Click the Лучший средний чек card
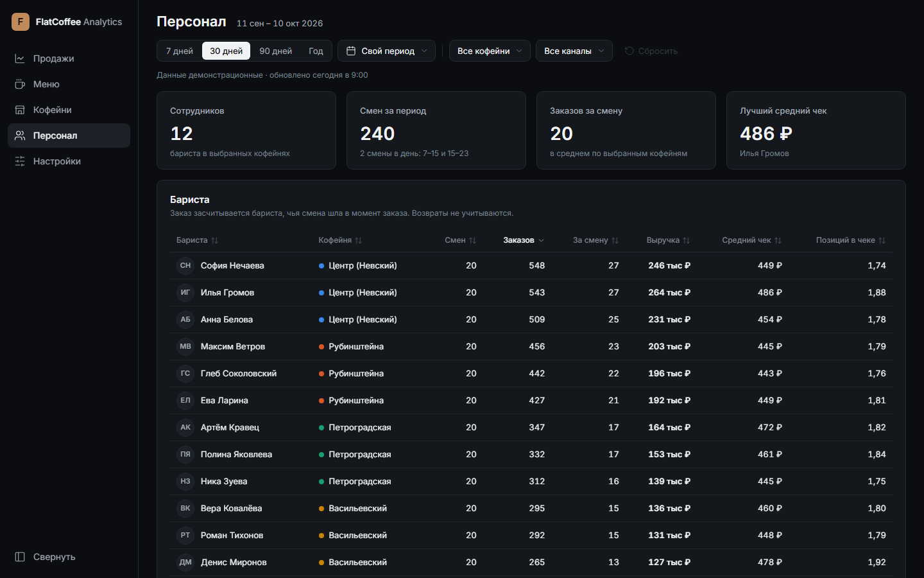Image resolution: width=924 pixels, height=578 pixels. point(816,130)
